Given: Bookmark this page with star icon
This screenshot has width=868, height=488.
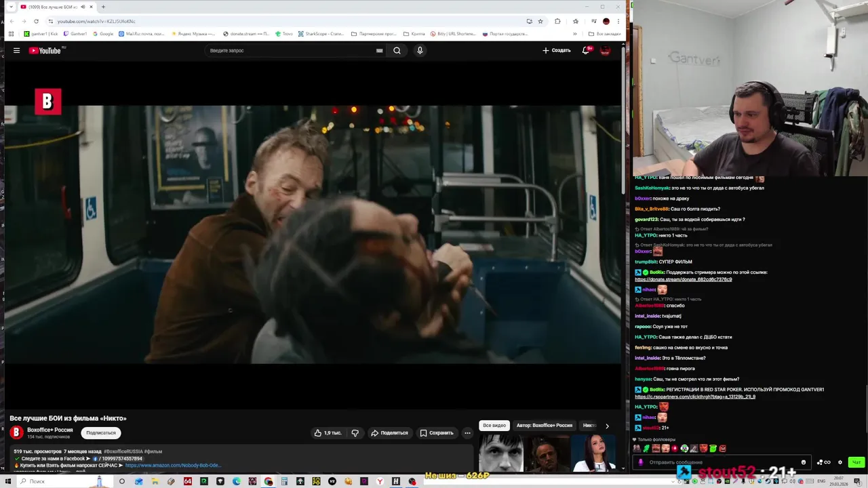Looking at the screenshot, I should [540, 21].
